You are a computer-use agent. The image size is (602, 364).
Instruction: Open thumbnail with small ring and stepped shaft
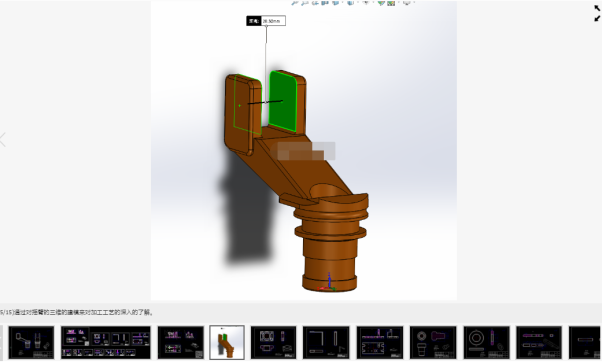[433, 342]
